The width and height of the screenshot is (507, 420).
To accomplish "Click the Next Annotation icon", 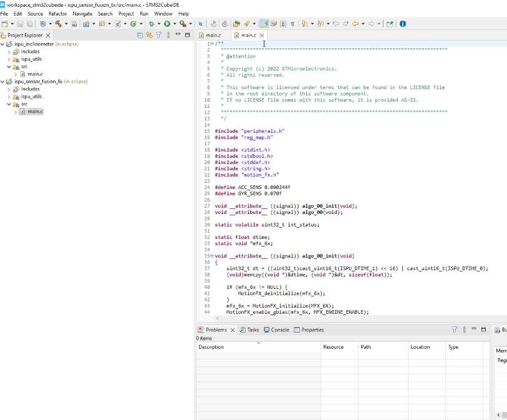I will click(304, 24).
